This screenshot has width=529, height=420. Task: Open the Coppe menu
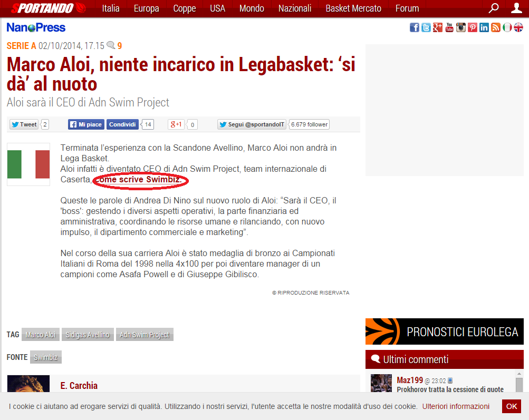[x=185, y=8]
